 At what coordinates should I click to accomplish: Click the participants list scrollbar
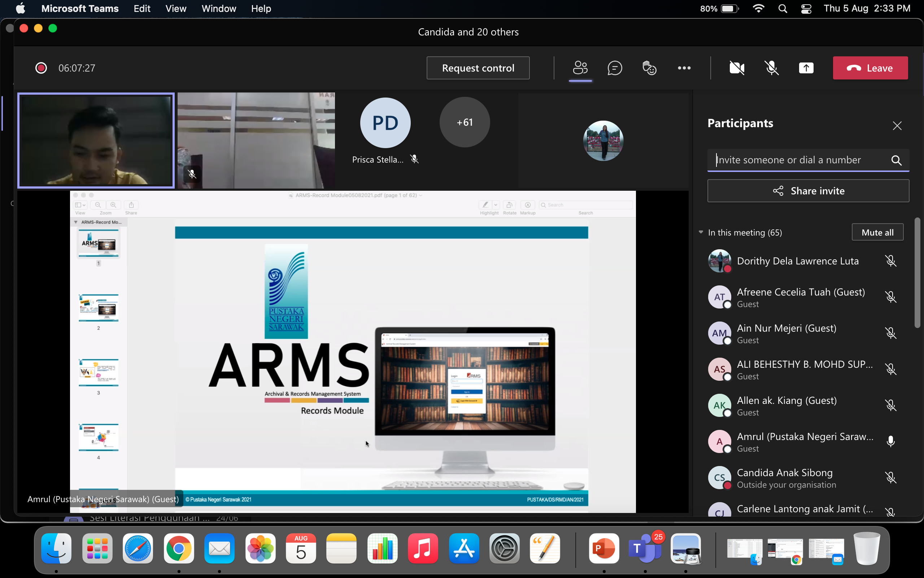pyautogui.click(x=918, y=272)
